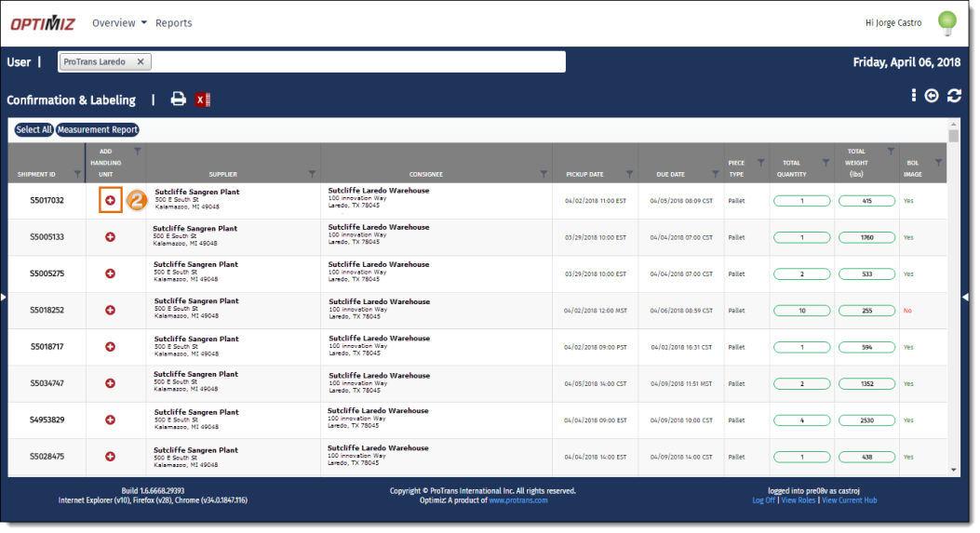
Task: Click the back arrow circle icon
Action: pos(932,96)
